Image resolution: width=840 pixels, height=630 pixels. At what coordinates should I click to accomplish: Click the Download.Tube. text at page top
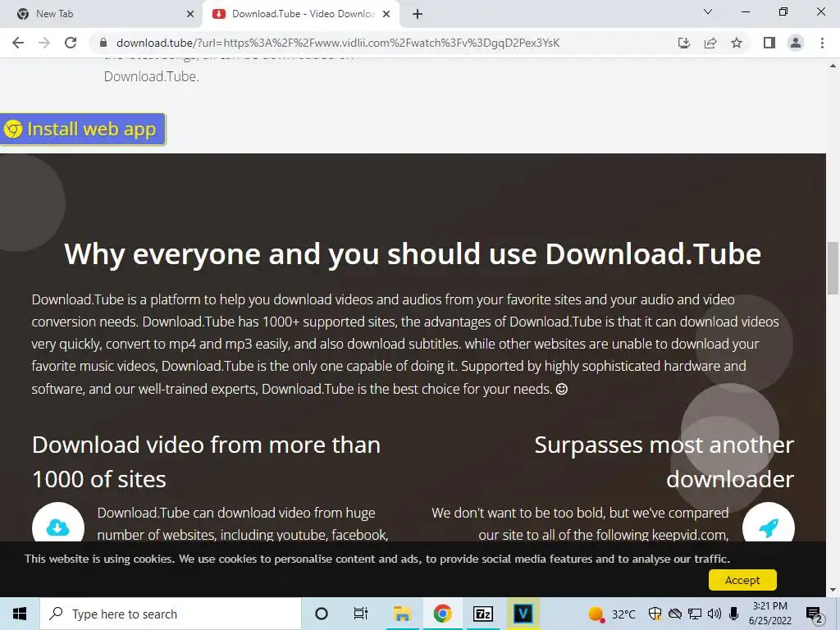(x=152, y=76)
